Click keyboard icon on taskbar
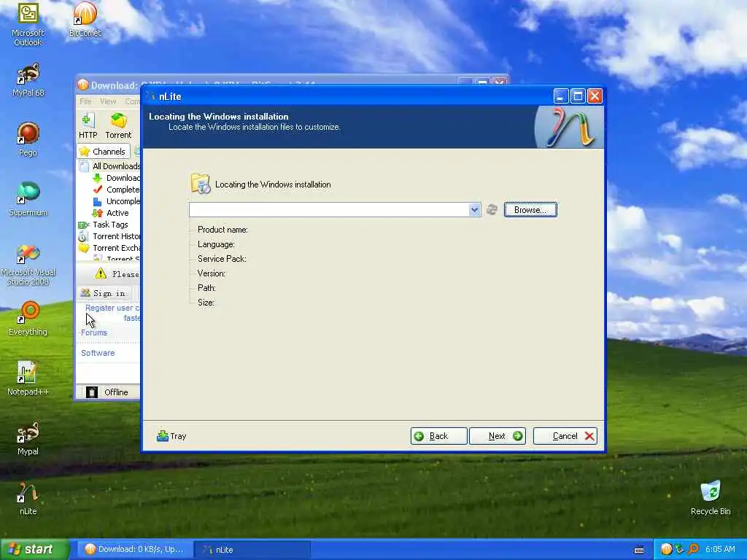Image resolution: width=747 pixels, height=560 pixels. [x=639, y=550]
